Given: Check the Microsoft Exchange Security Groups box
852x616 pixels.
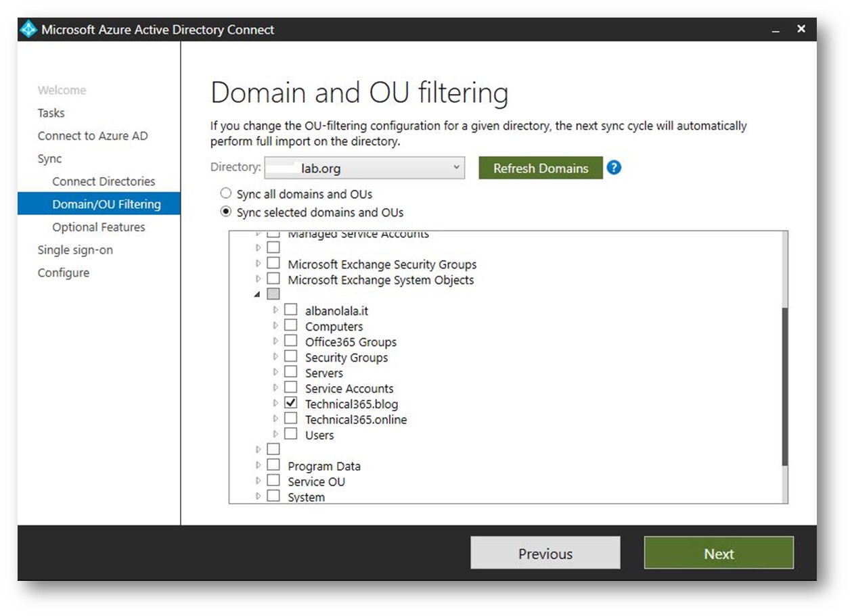Looking at the screenshot, I should point(273,263).
